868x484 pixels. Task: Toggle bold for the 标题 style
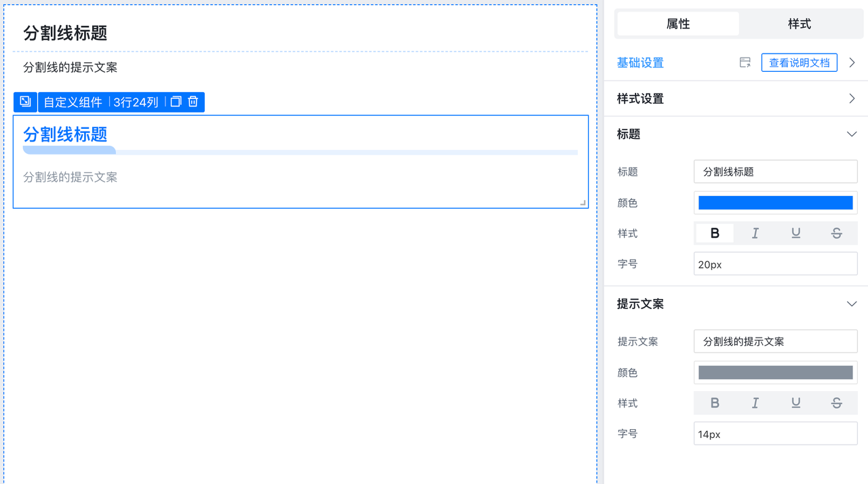coord(715,233)
